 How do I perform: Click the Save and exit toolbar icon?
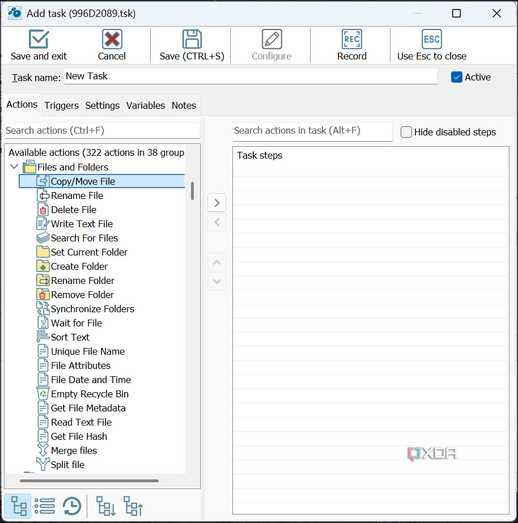coord(39,39)
